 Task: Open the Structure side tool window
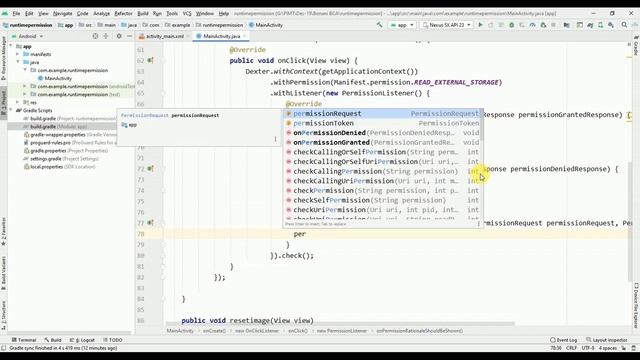pos(4,315)
